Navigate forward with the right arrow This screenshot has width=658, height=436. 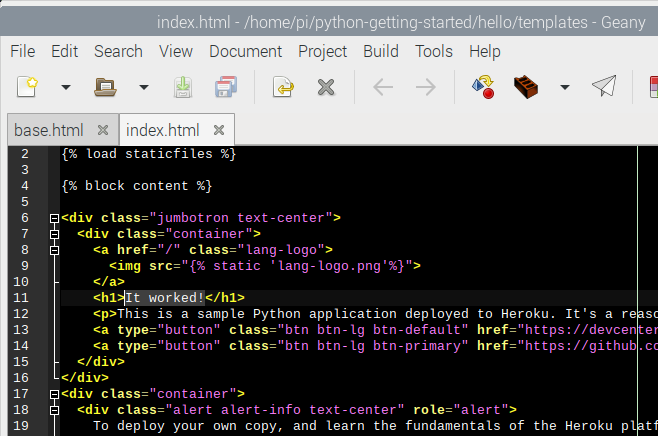point(425,88)
